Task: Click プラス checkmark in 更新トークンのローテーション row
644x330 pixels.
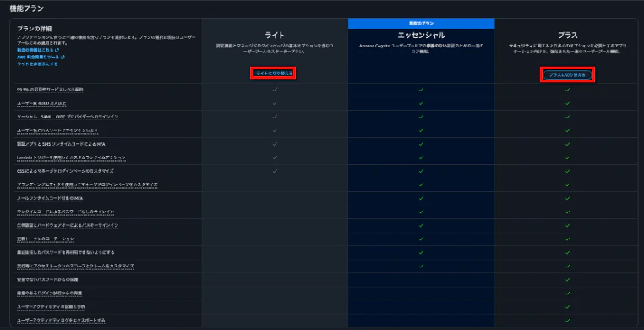Action: [568, 239]
